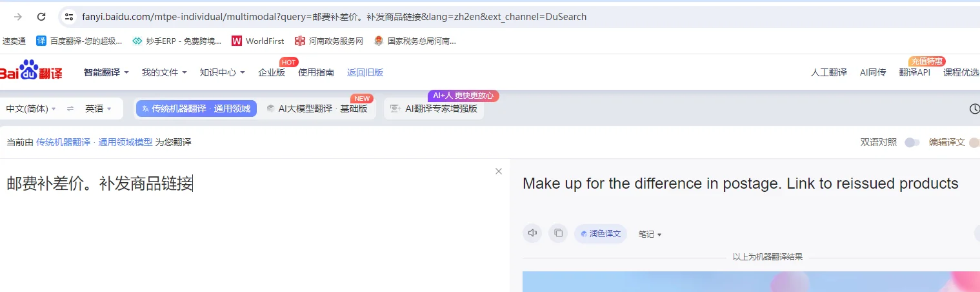Screen dimensions: 980x292
Task: Toggle the 编辑译文 switch
Action: coord(974,142)
